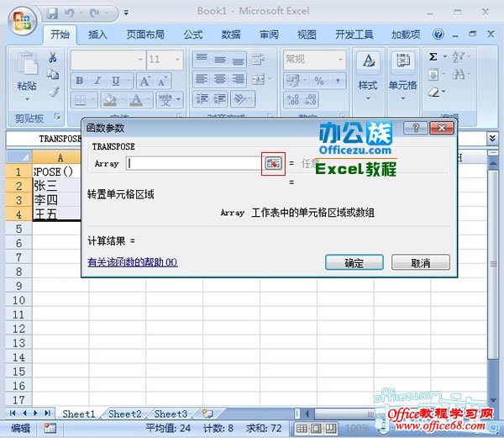Click the 确定 button in dialog
This screenshot has width=504, height=438.
(x=354, y=263)
